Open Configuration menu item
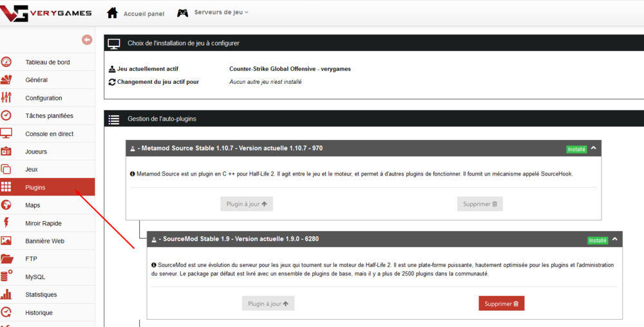This screenshot has width=644, height=327. click(47, 98)
